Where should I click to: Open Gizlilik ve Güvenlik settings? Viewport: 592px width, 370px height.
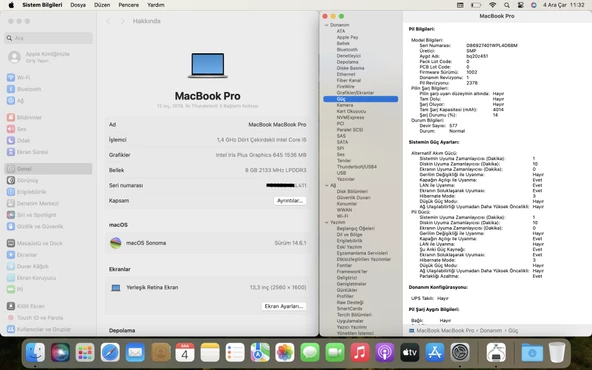pyautogui.click(x=35, y=227)
